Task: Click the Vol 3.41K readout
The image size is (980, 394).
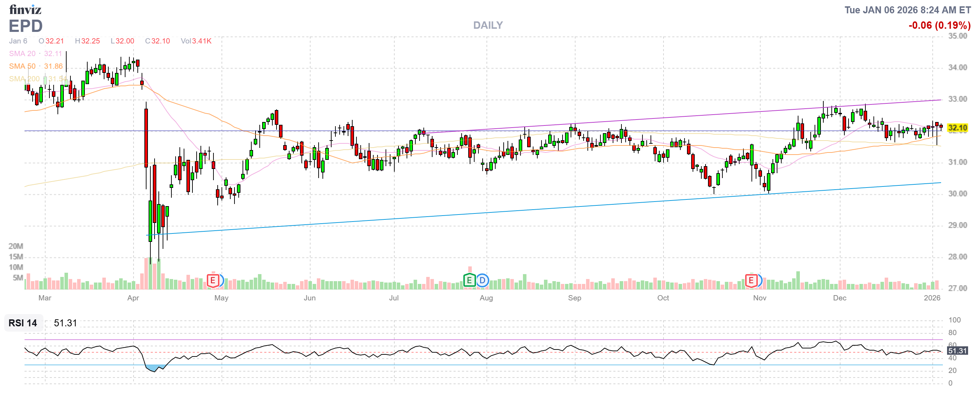Action: (196, 41)
